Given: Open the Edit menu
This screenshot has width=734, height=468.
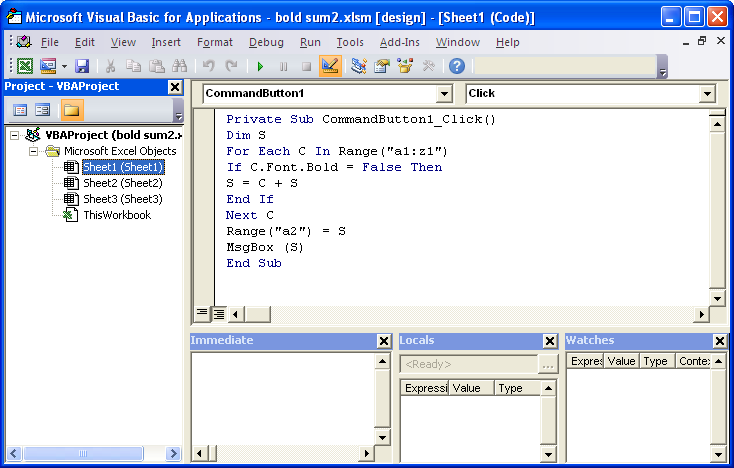Looking at the screenshot, I should click(85, 42).
